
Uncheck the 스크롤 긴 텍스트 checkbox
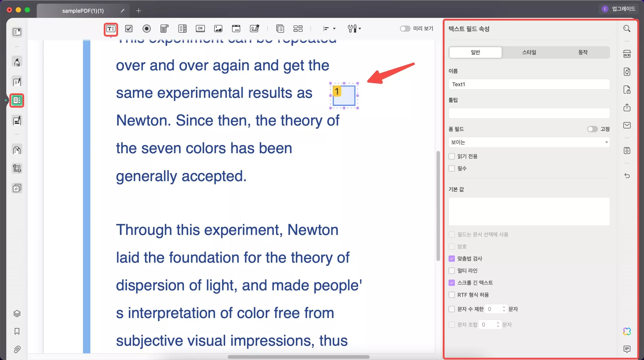click(x=452, y=283)
